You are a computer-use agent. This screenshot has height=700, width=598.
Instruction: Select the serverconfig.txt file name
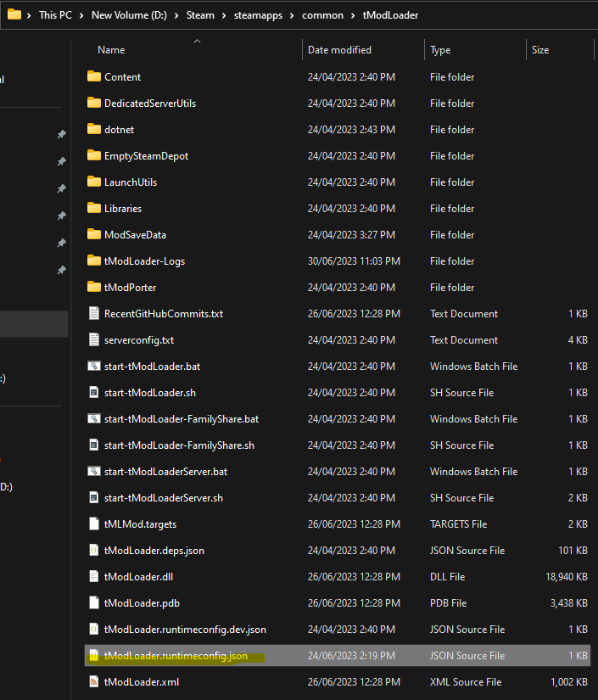point(139,339)
